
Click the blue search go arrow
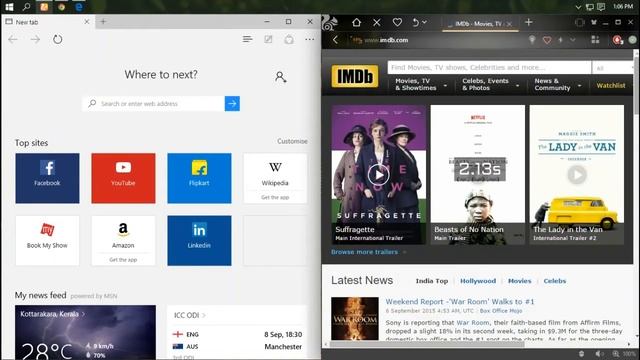(232, 104)
